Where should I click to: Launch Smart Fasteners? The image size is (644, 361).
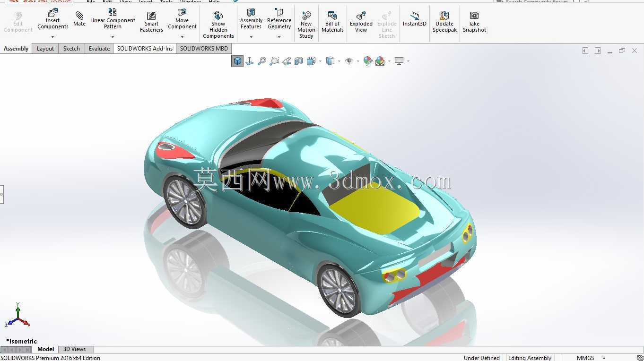pyautogui.click(x=151, y=22)
